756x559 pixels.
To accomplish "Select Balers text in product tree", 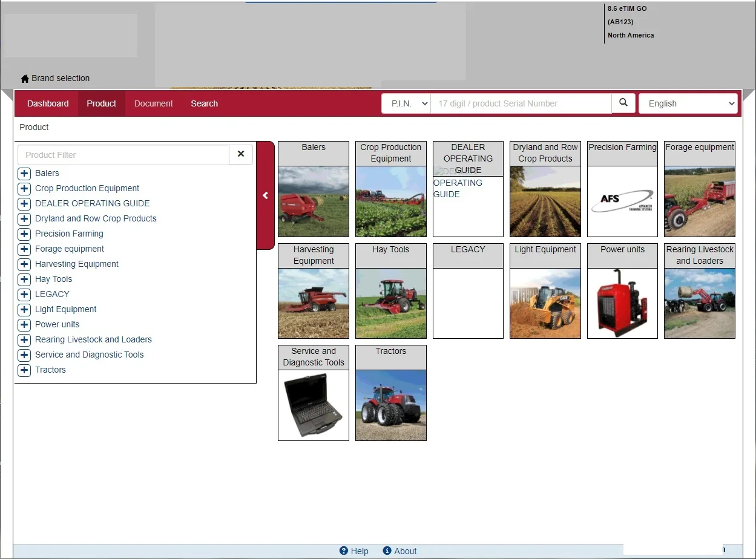I will click(x=47, y=173).
